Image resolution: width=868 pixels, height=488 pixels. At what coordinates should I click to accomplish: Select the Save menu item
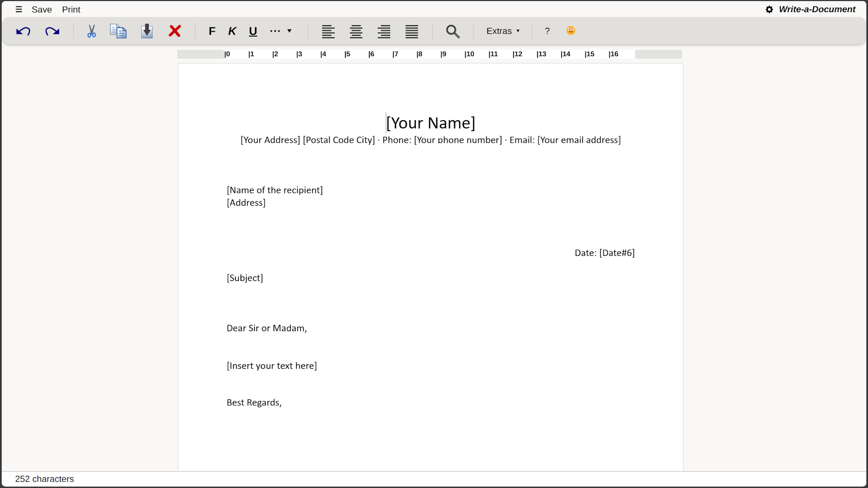click(42, 9)
